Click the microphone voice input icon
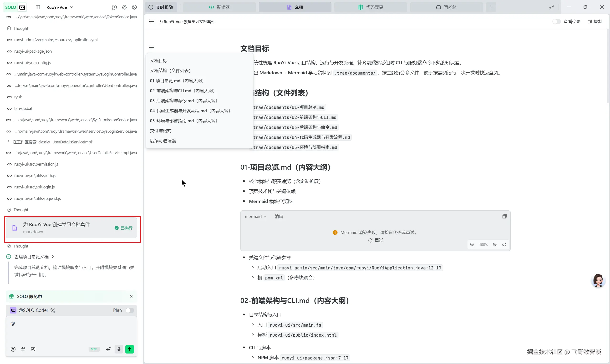The width and height of the screenshot is (610, 364). pos(119,349)
